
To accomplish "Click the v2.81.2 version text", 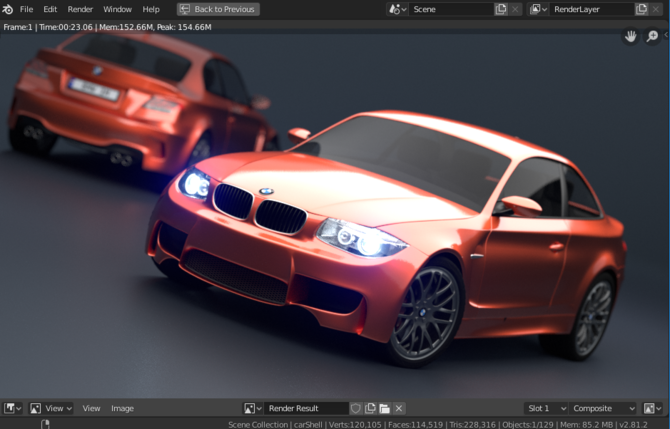I will click(632, 425).
